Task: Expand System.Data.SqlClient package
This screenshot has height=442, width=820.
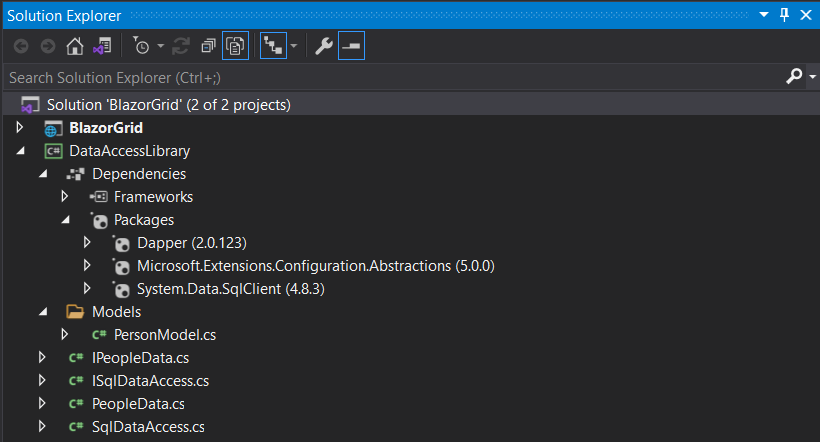Action: [x=87, y=288]
